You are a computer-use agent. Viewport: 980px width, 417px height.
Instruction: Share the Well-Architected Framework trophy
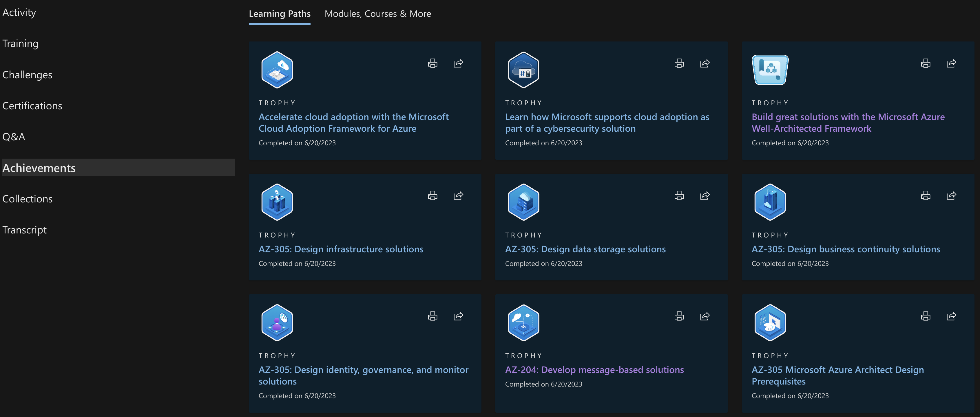pos(951,63)
